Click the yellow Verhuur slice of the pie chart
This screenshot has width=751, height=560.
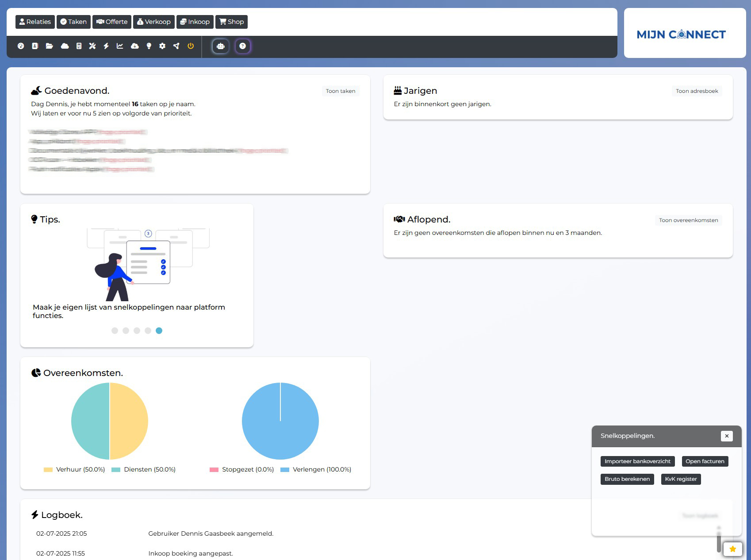(x=129, y=420)
